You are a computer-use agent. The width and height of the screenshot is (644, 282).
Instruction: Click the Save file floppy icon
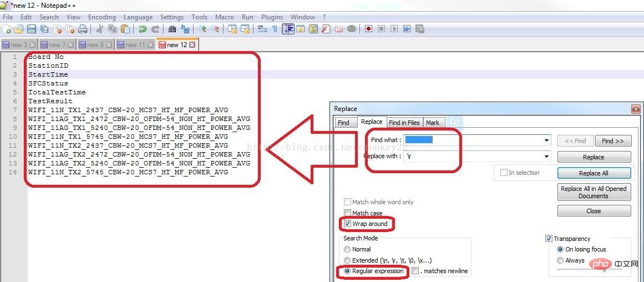tap(32, 29)
